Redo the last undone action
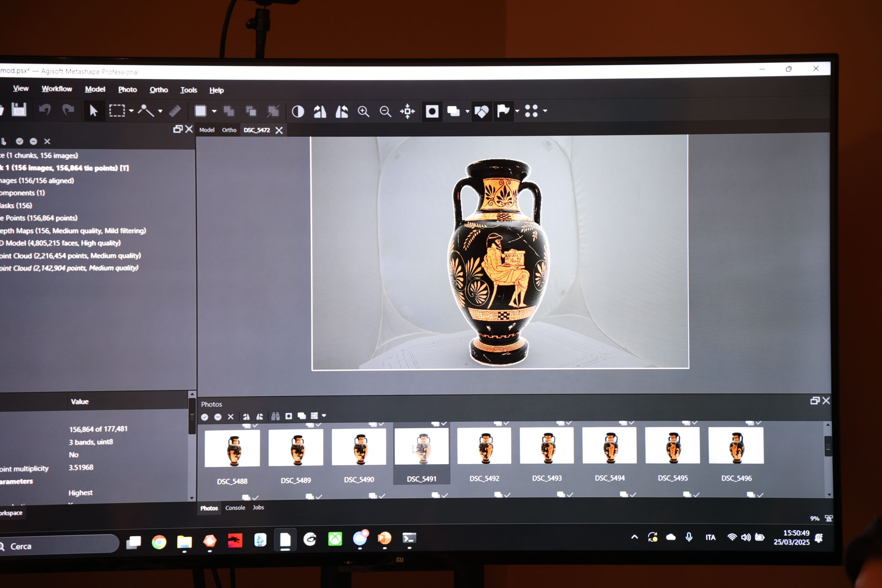The width and height of the screenshot is (882, 588). 68,110
